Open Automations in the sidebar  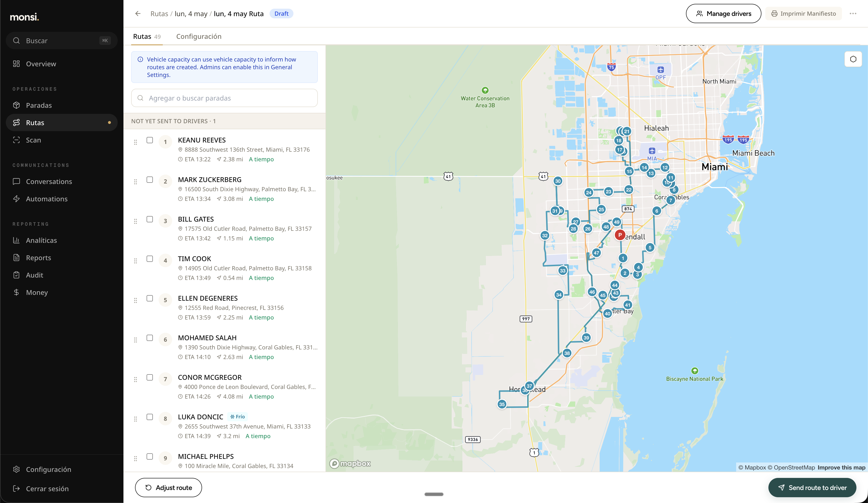click(x=62, y=199)
